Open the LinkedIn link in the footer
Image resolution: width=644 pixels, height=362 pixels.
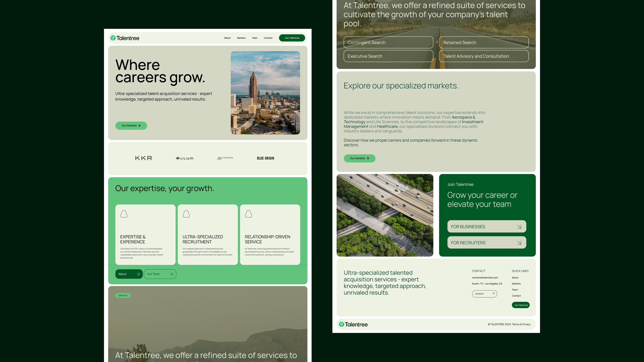click(484, 294)
